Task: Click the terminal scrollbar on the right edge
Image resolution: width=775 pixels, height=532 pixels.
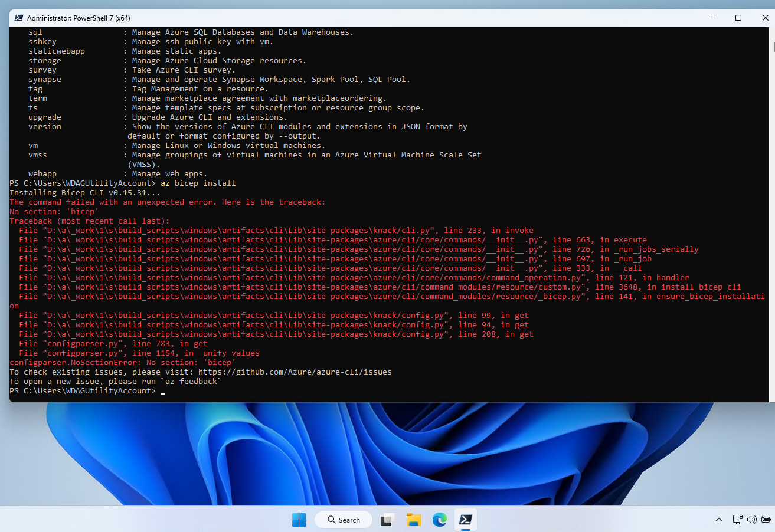Action: coord(772,47)
